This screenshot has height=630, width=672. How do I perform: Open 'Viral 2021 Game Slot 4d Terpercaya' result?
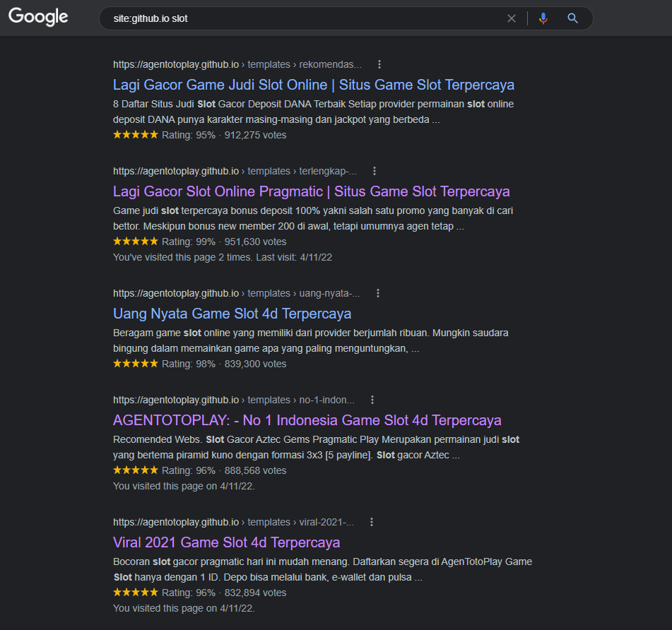(x=226, y=542)
